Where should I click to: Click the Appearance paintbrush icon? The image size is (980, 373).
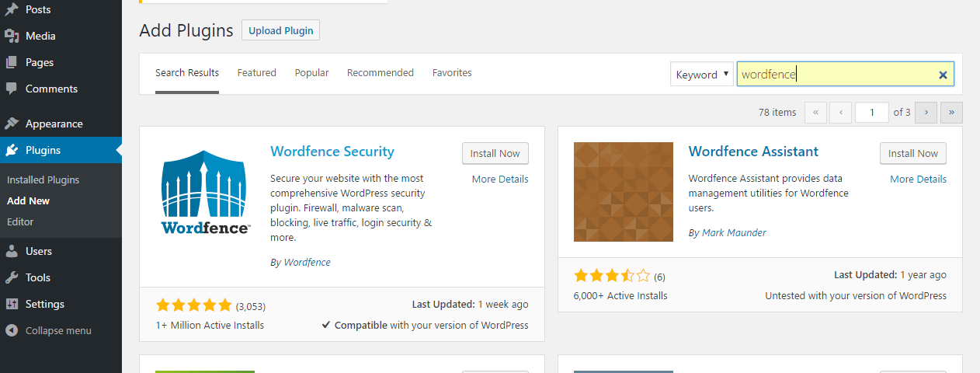click(12, 124)
